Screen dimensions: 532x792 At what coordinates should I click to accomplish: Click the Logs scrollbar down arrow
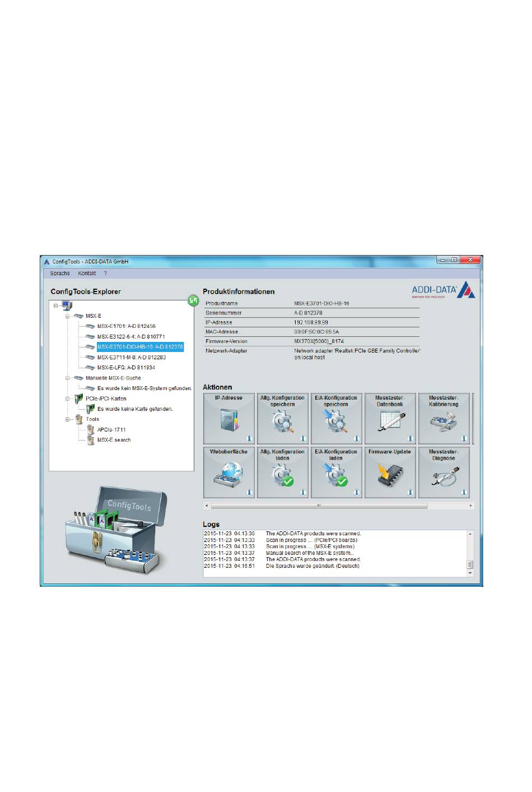point(470,573)
